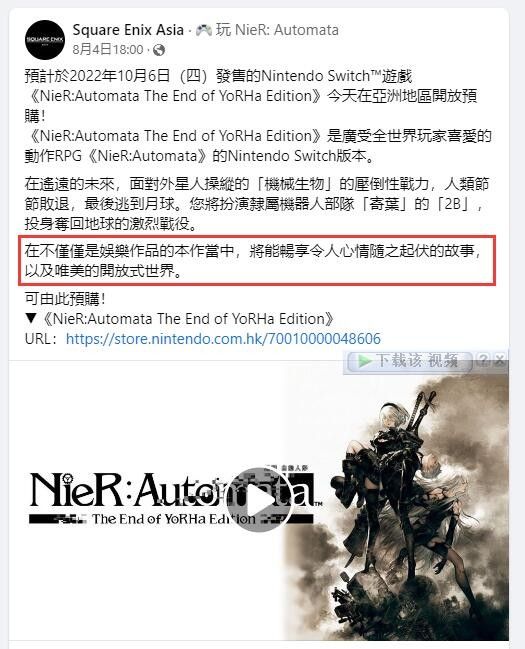Click the question mark help icon
The height and width of the screenshot is (649, 525).
(482, 359)
